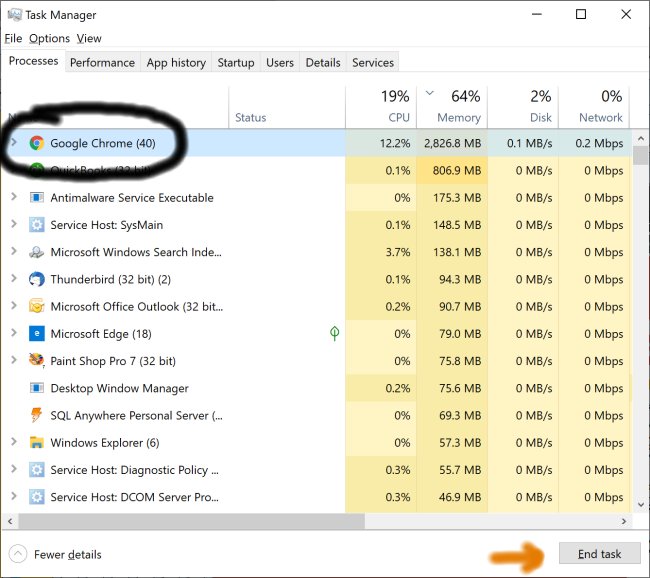Expand the Antimalware Service Executable row

tap(14, 197)
